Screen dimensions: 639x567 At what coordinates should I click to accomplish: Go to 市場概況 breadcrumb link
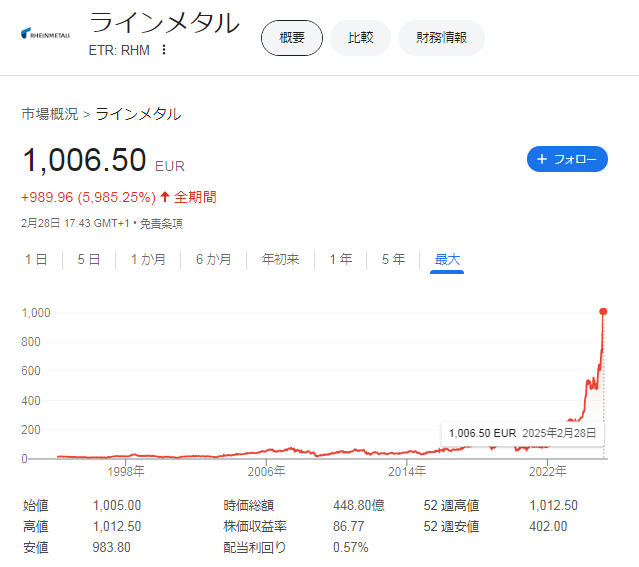50,114
